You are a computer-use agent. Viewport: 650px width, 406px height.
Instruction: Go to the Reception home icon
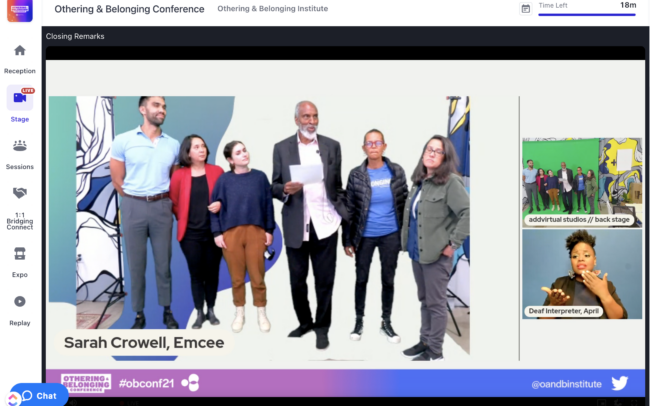pos(19,51)
